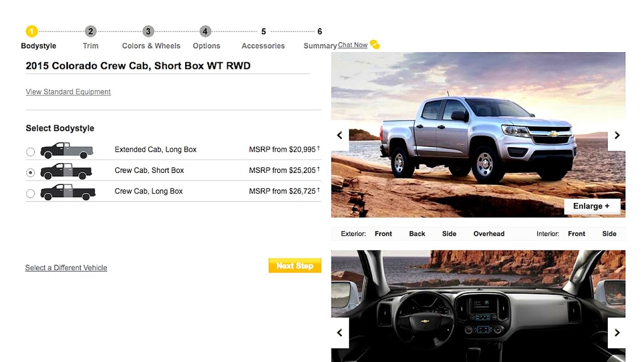Click the Crew Cab, Long Box label

tap(148, 191)
